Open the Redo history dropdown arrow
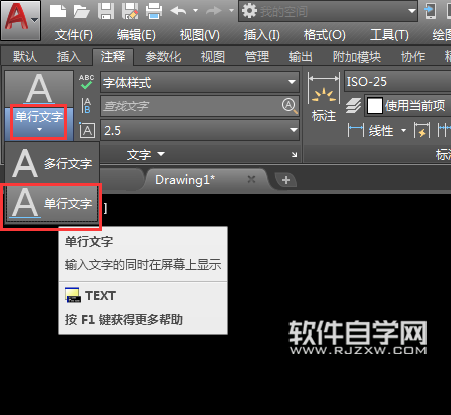Viewport: 451px width, 415px height. (231, 11)
